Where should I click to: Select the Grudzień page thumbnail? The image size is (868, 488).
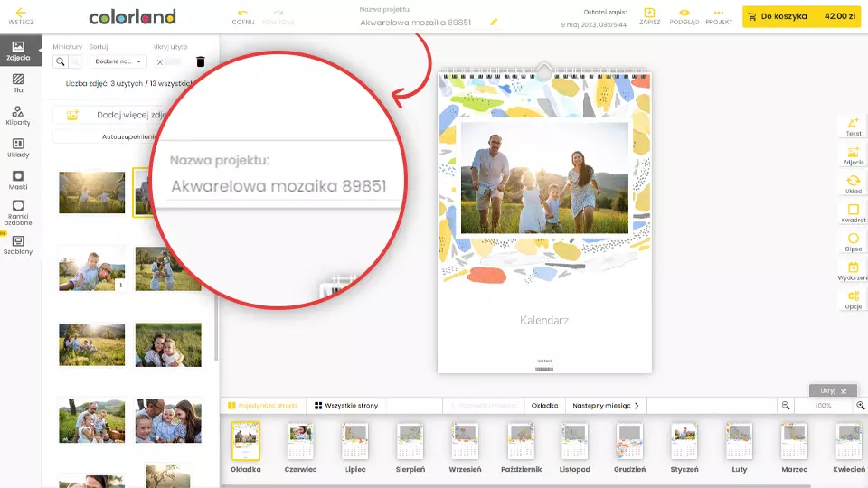pos(629,441)
